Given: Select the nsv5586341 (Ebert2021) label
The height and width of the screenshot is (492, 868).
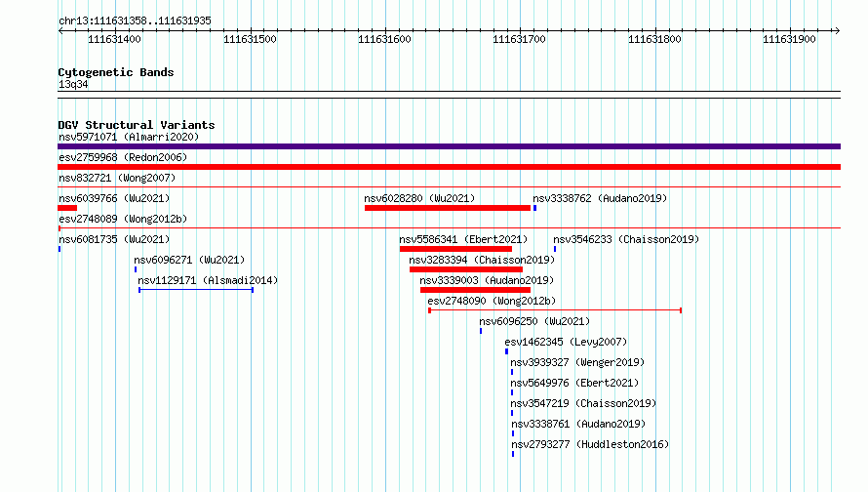Looking at the screenshot, I should tap(463, 239).
